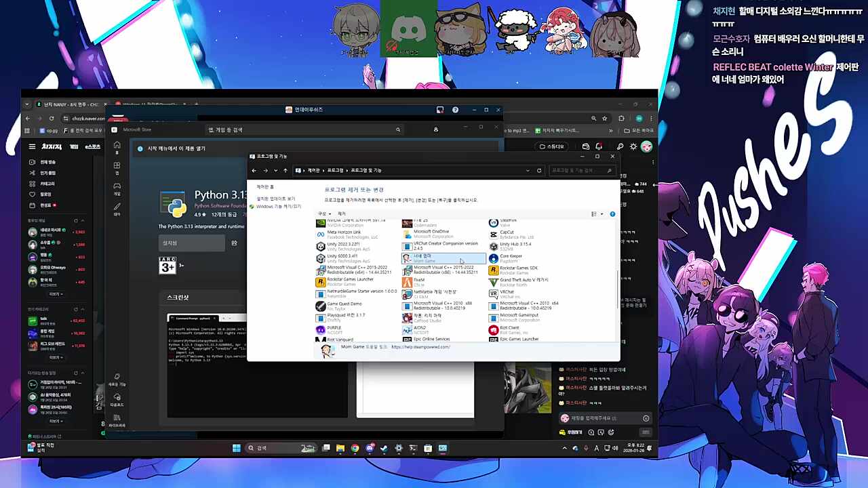Image resolution: width=868 pixels, height=488 pixels.
Task: Open Steam from the taskbar
Action: 384,448
